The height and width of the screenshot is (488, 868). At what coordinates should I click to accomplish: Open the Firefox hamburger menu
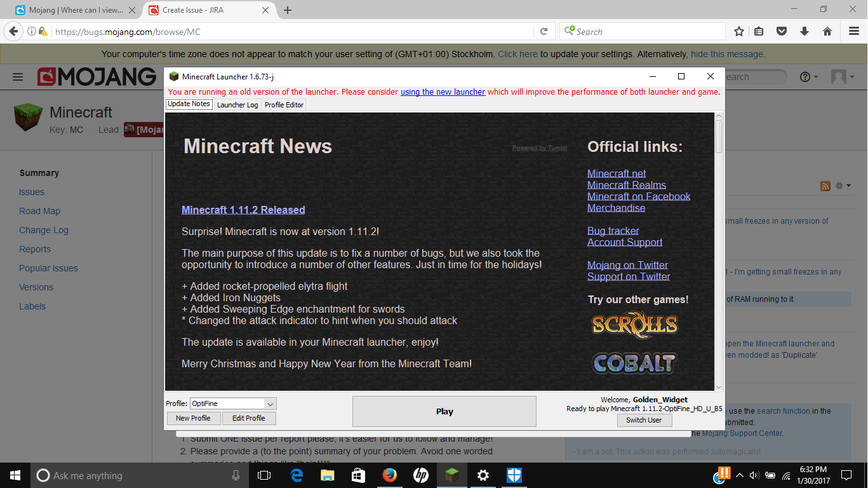854,31
